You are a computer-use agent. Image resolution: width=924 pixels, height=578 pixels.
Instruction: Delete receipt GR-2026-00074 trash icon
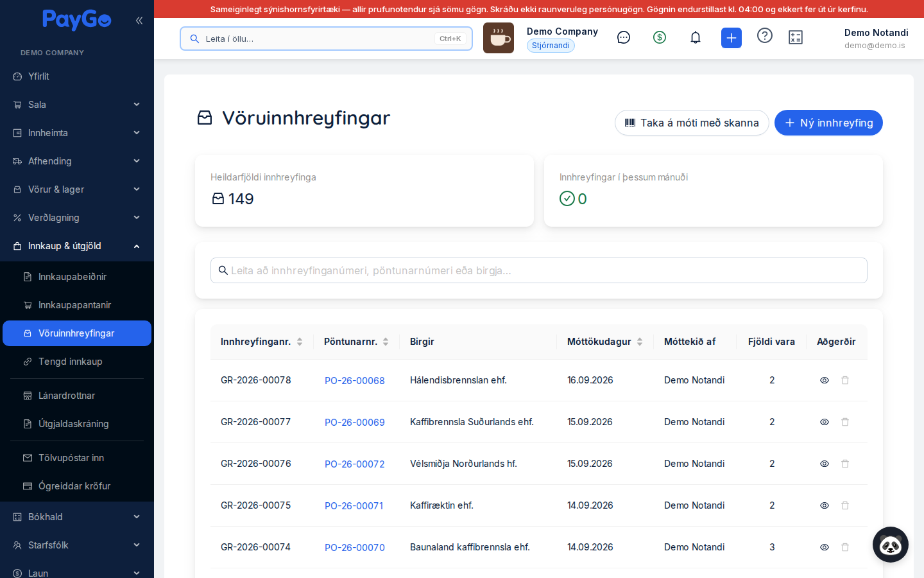pyautogui.click(x=845, y=547)
